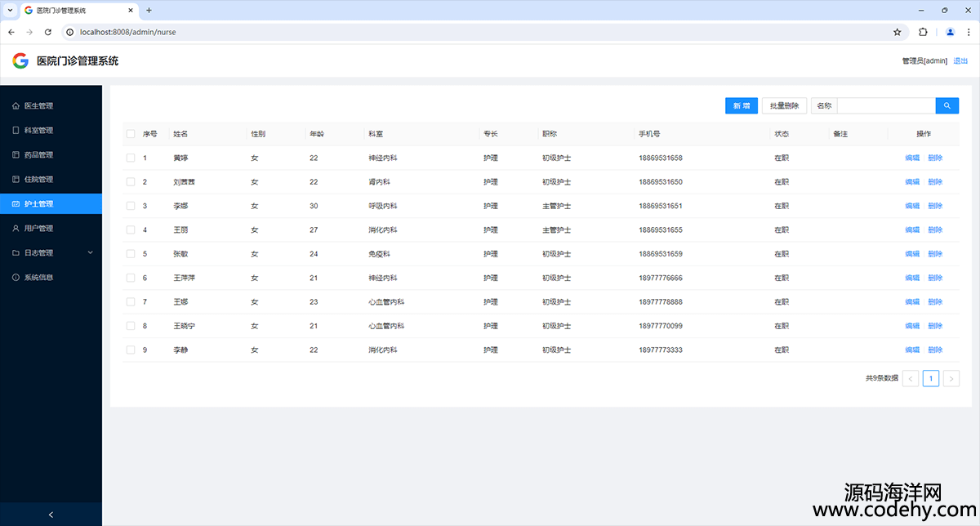Check the box for nurse 王晓宁

[x=131, y=326]
